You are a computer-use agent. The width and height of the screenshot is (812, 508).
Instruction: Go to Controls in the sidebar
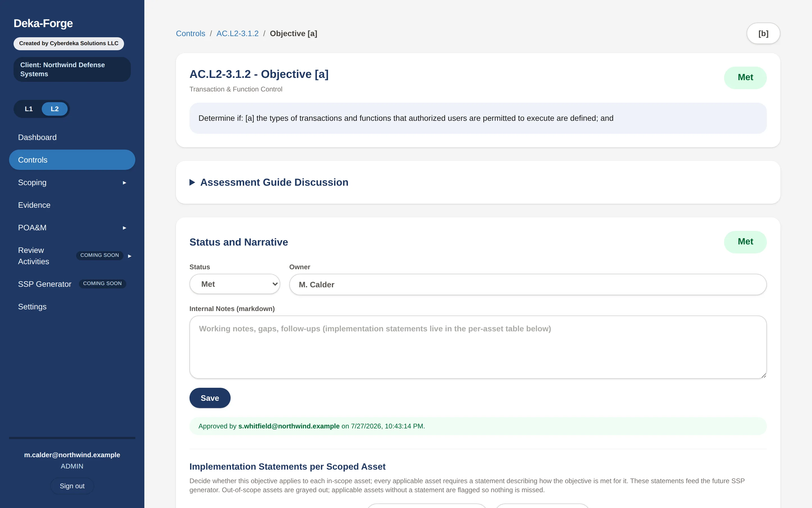click(72, 160)
